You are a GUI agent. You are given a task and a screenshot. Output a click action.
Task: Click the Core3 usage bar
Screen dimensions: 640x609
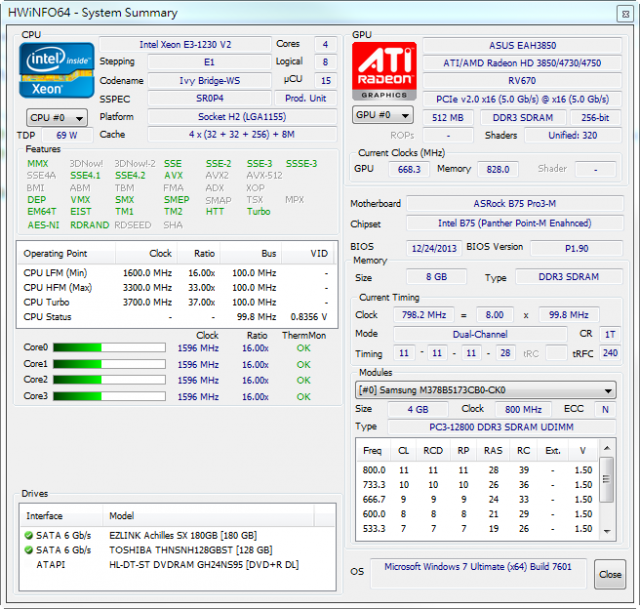point(109,396)
